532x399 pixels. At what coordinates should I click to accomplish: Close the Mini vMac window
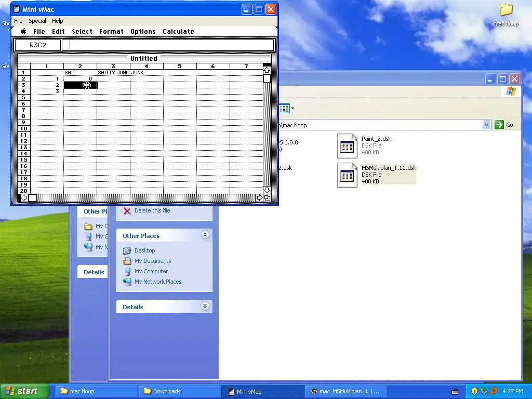(x=271, y=9)
